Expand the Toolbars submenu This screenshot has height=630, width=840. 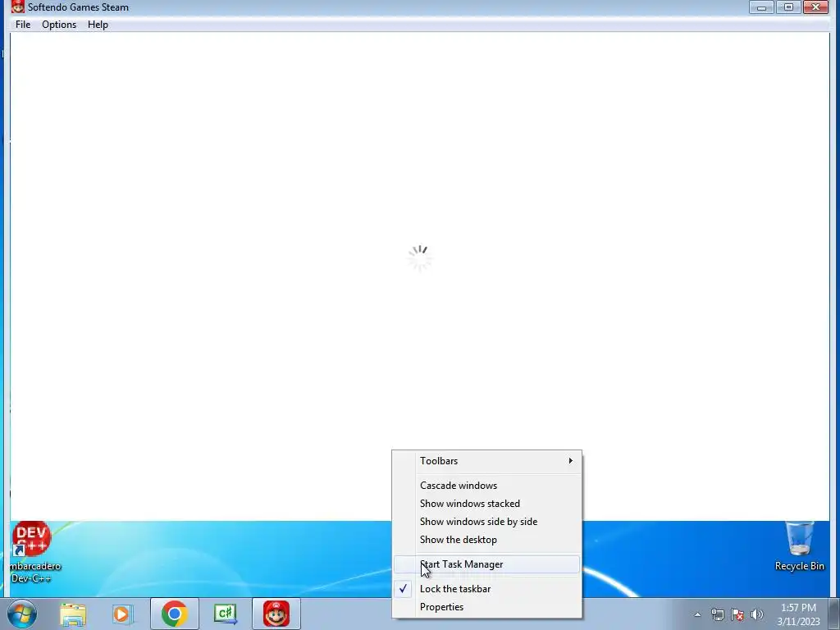pyautogui.click(x=486, y=461)
